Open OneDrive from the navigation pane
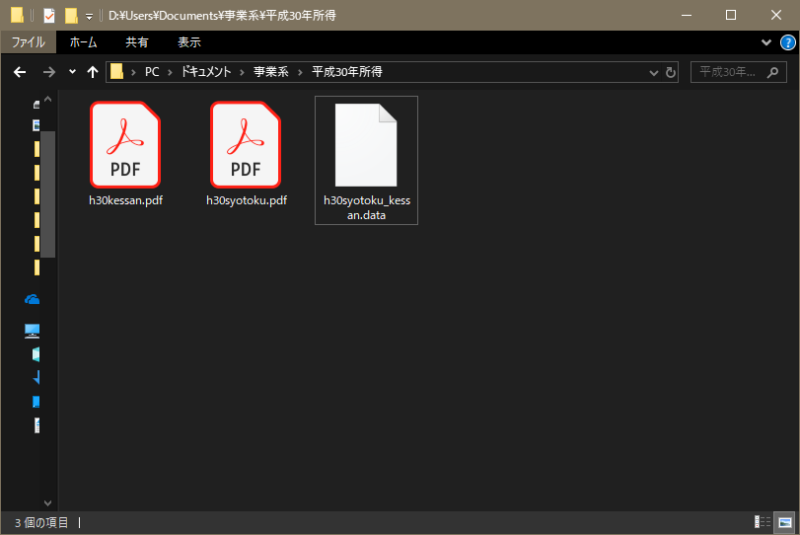 click(32, 300)
